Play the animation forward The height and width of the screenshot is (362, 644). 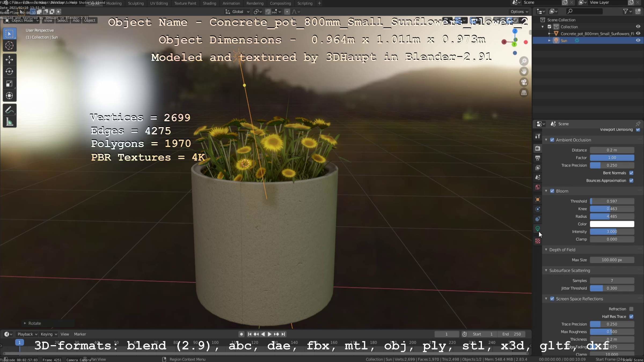tap(270, 334)
